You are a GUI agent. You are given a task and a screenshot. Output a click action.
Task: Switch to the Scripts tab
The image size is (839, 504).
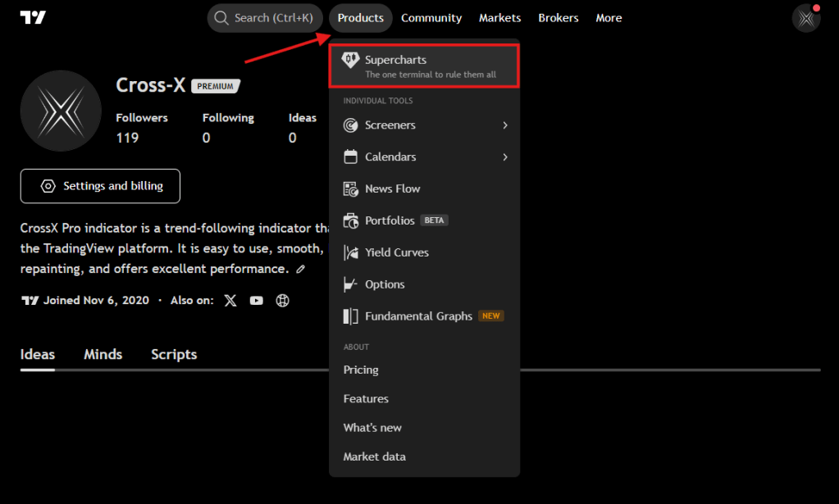tap(174, 354)
